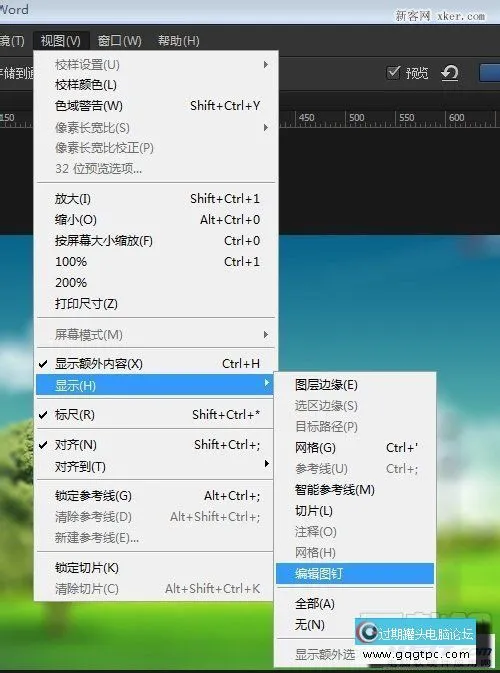The height and width of the screenshot is (673, 500).
Task: Select 锁定参考线(G) menu item
Action: (x=155, y=496)
